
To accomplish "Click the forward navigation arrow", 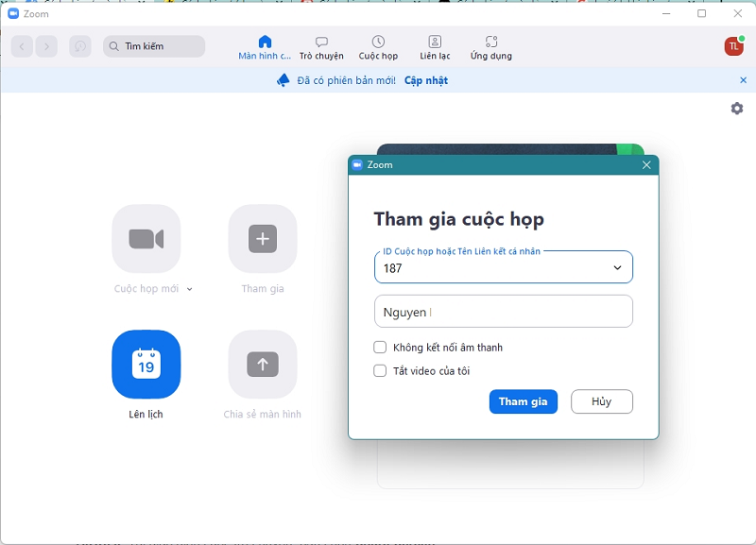I will 46,46.
